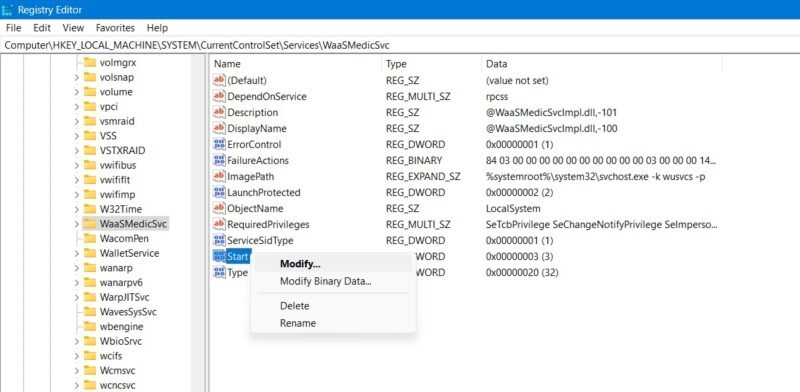Open the Edit menu
The height and width of the screenshot is (392, 800).
pyautogui.click(x=42, y=28)
